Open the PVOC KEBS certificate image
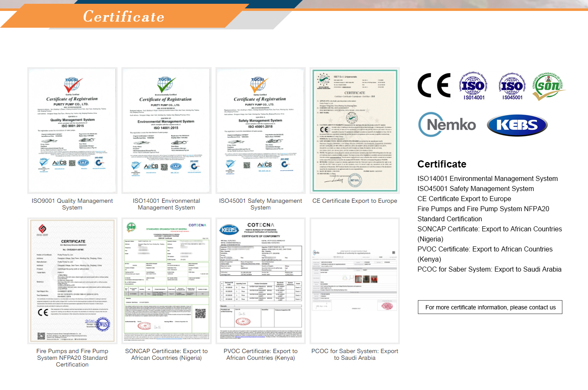This screenshot has width=588, height=390. 260,280
